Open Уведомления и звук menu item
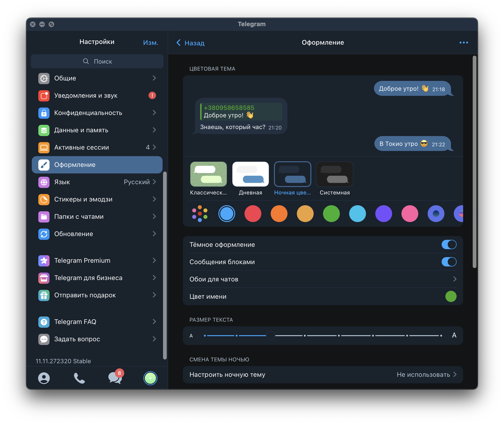504x424 pixels. pyautogui.click(x=97, y=96)
